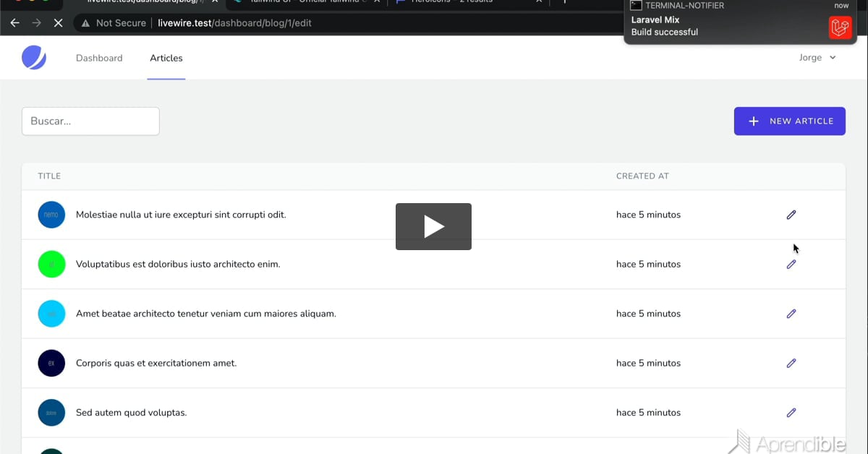Click the dark navy 'ex' avatar
Image resolution: width=868 pixels, height=454 pixels.
tap(51, 364)
